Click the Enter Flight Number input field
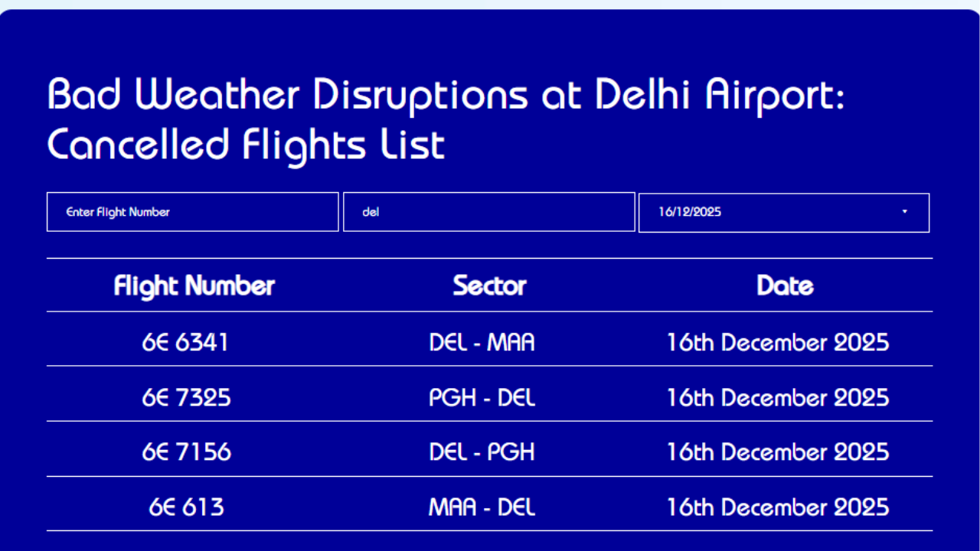The image size is (980, 551). point(192,212)
